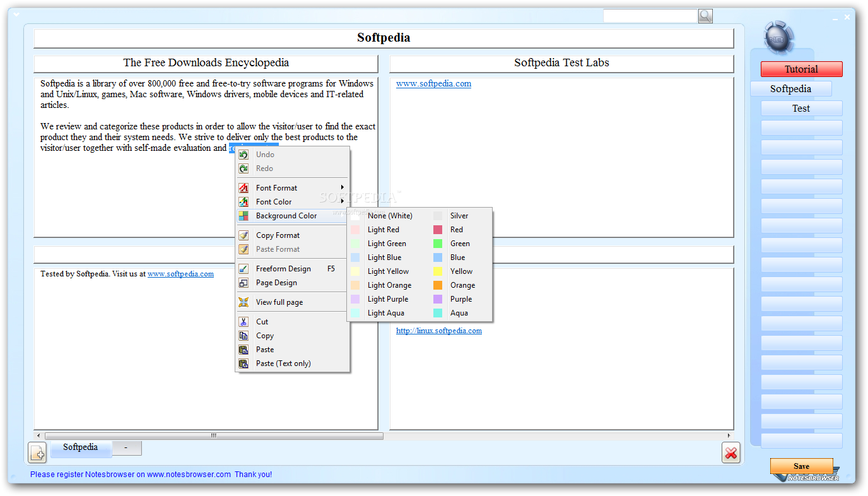This screenshot has height=496, width=868.
Task: Open the Tutorial book tab
Action: (x=801, y=69)
